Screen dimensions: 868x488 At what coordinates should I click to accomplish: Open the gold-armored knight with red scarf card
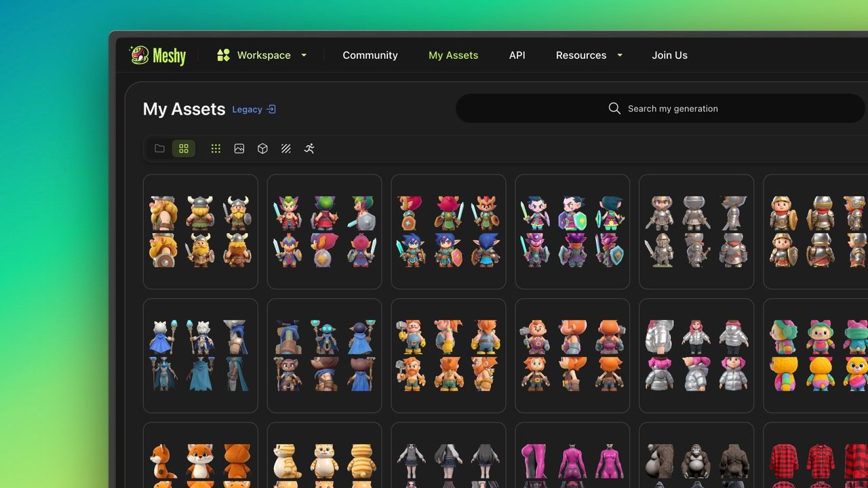[x=816, y=232]
